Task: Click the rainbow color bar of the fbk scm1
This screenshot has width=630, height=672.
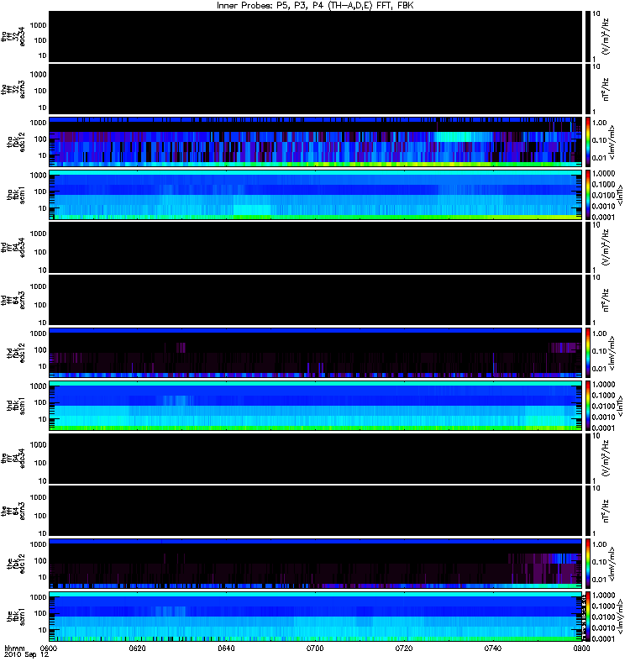Action: [587, 617]
